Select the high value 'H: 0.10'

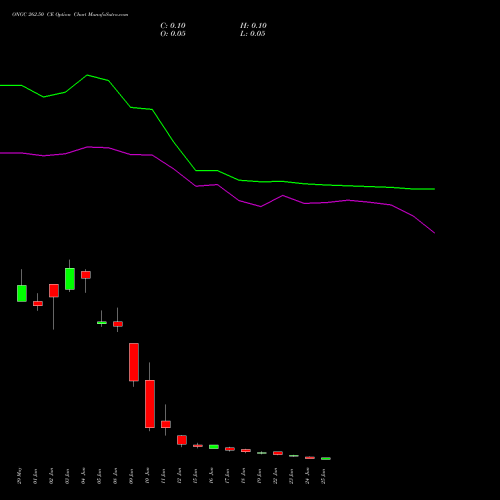tap(253, 25)
